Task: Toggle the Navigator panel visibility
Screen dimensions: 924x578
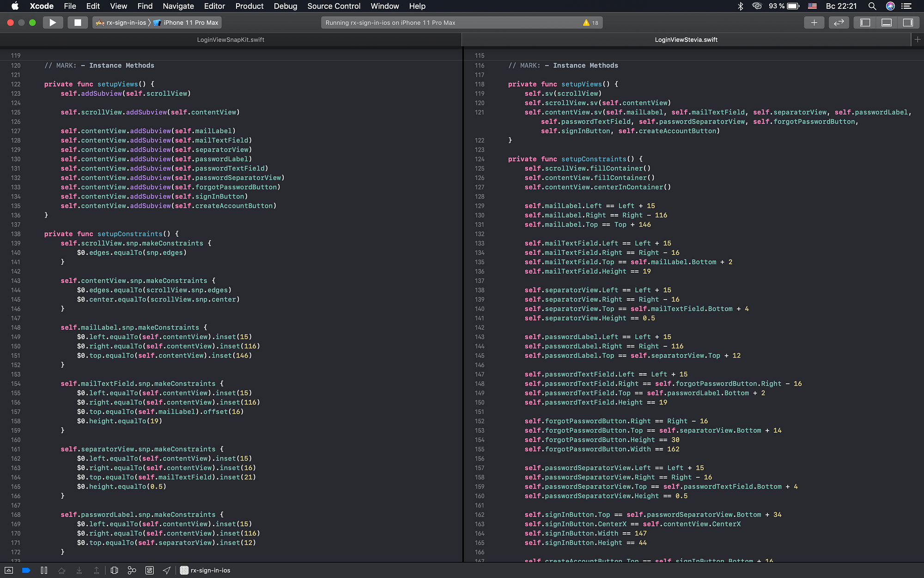Action: 865,23
